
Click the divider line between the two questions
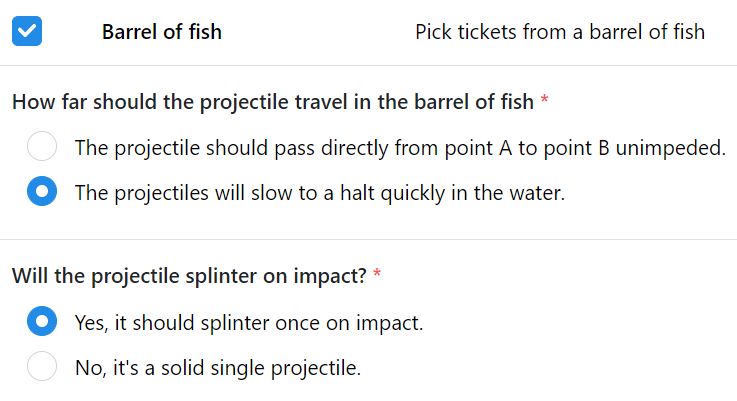click(368, 240)
